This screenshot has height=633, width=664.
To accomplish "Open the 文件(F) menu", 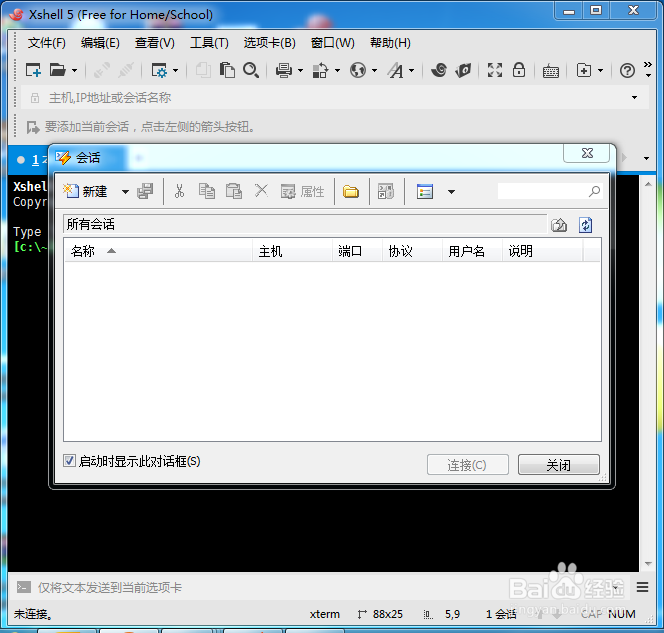I will pyautogui.click(x=47, y=43).
